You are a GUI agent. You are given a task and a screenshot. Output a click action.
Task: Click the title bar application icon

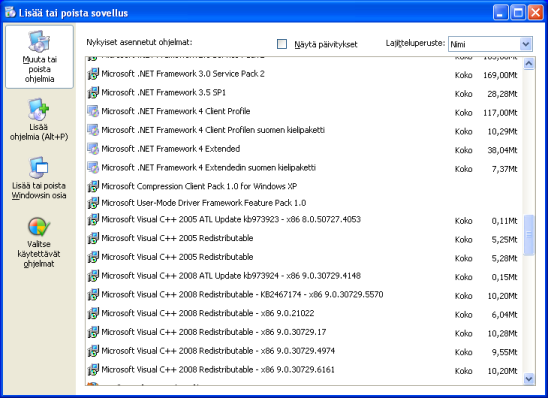click(x=10, y=12)
